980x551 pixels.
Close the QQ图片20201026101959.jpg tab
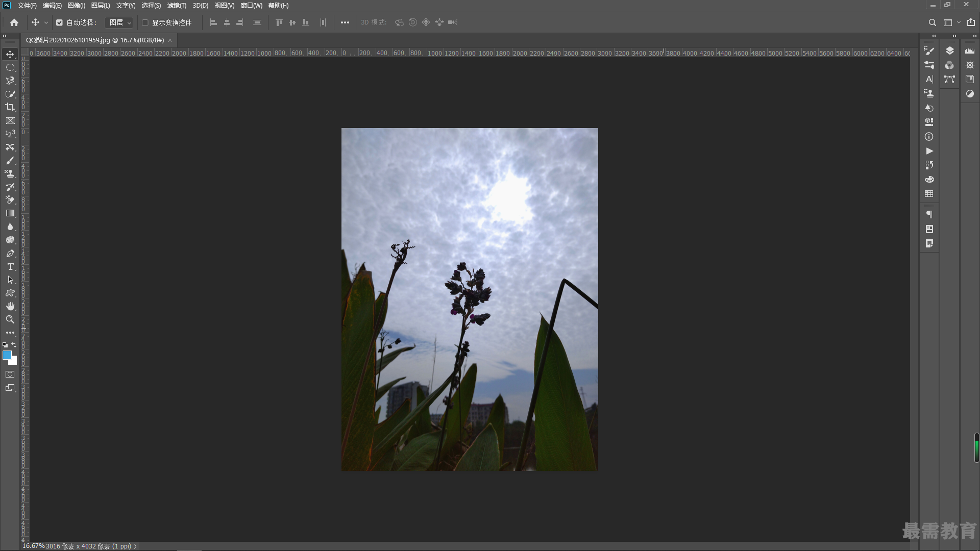coord(170,40)
